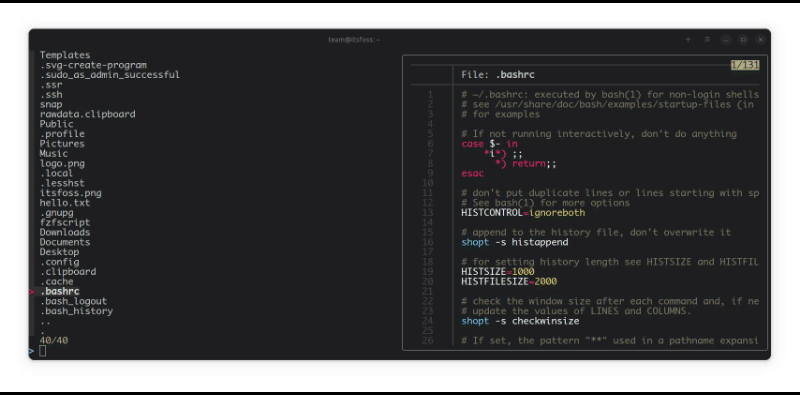Select the fzfscript entry
This screenshot has height=395, width=800.
pos(65,223)
